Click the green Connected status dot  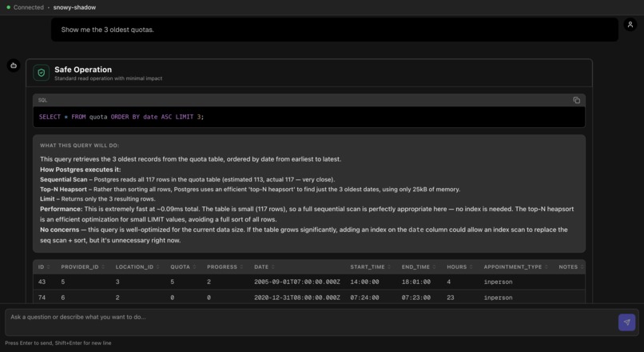[8, 7]
